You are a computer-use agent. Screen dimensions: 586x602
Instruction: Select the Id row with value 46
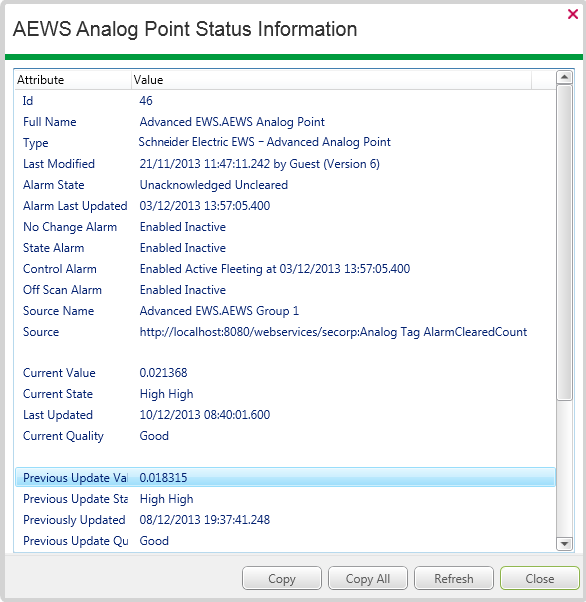click(x=285, y=101)
